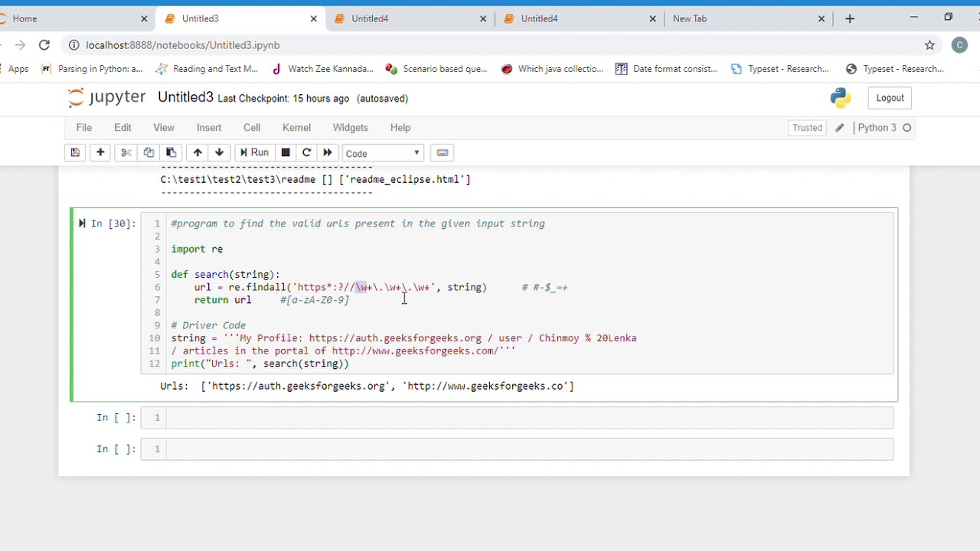Restart kernel and run all icon
980x551 pixels.
328,153
